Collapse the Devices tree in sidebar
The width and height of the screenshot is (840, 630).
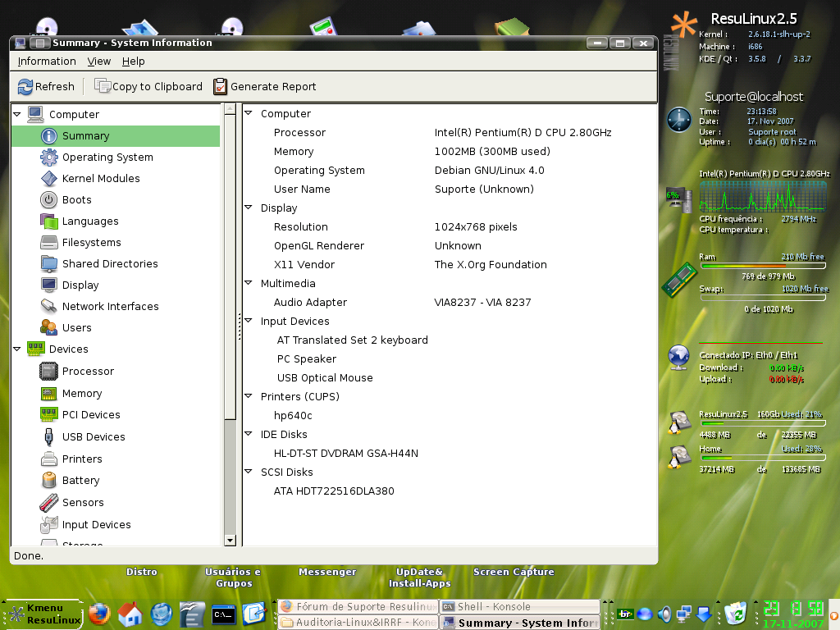pyautogui.click(x=17, y=349)
